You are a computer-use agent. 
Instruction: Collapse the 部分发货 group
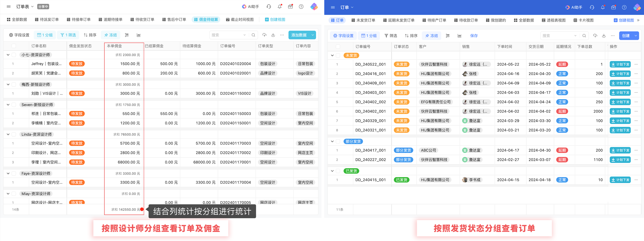332,141
